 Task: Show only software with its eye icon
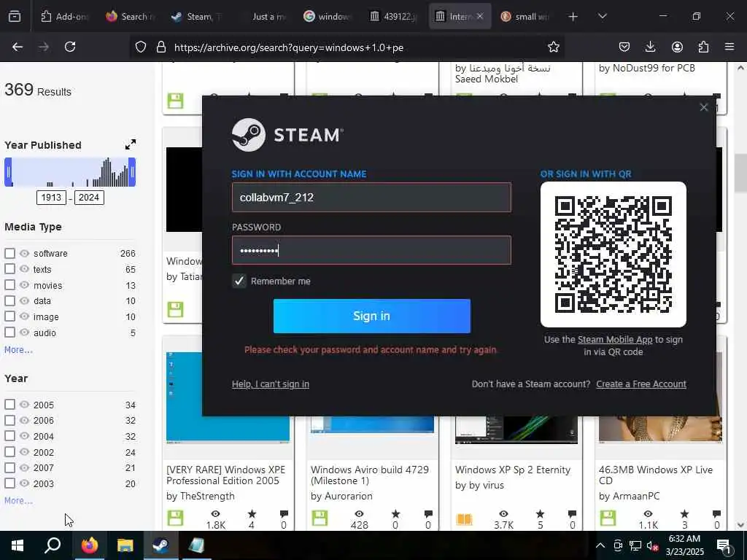pyautogui.click(x=24, y=253)
